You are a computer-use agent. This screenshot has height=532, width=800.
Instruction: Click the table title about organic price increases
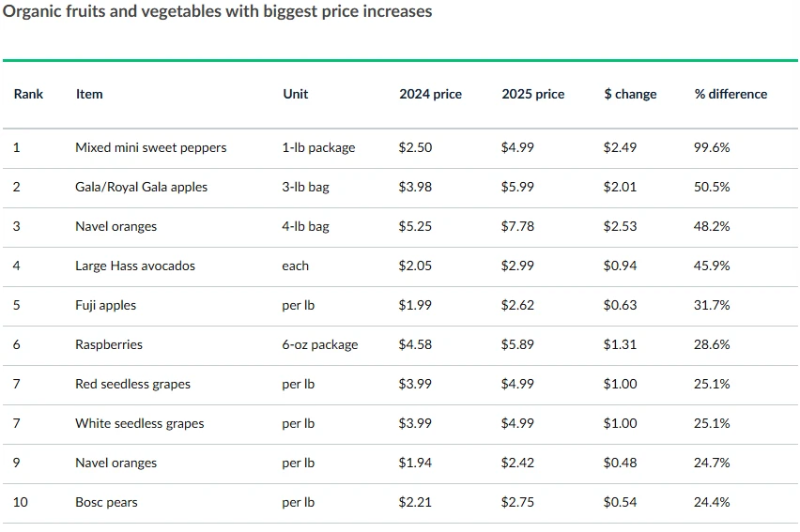coord(218,12)
